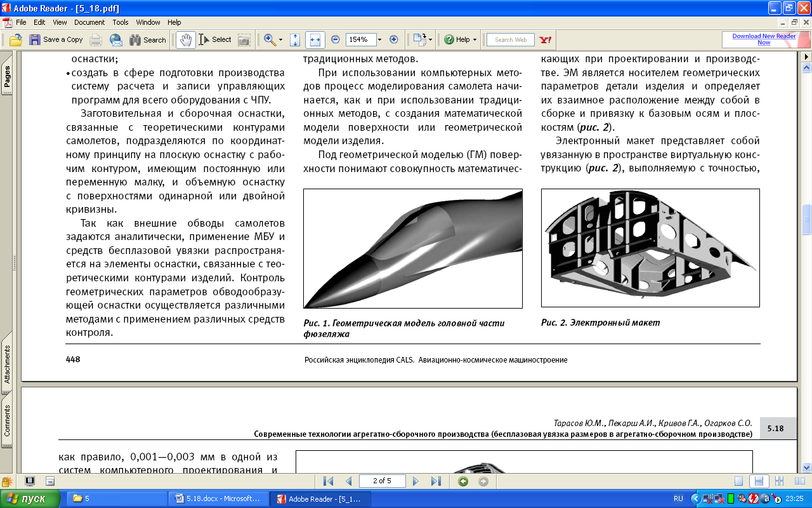
Task: Open the Document menu
Action: point(89,22)
